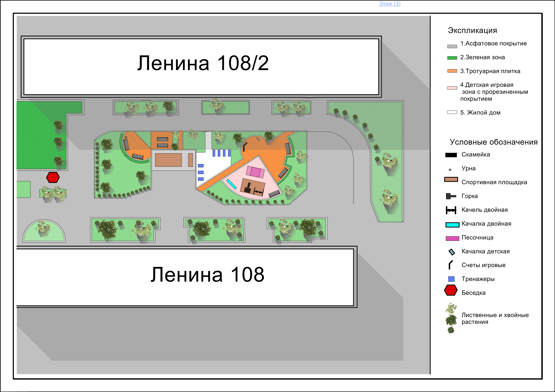Select the cyan double rocker on the playground
The width and height of the screenshot is (555, 392).
click(231, 184)
